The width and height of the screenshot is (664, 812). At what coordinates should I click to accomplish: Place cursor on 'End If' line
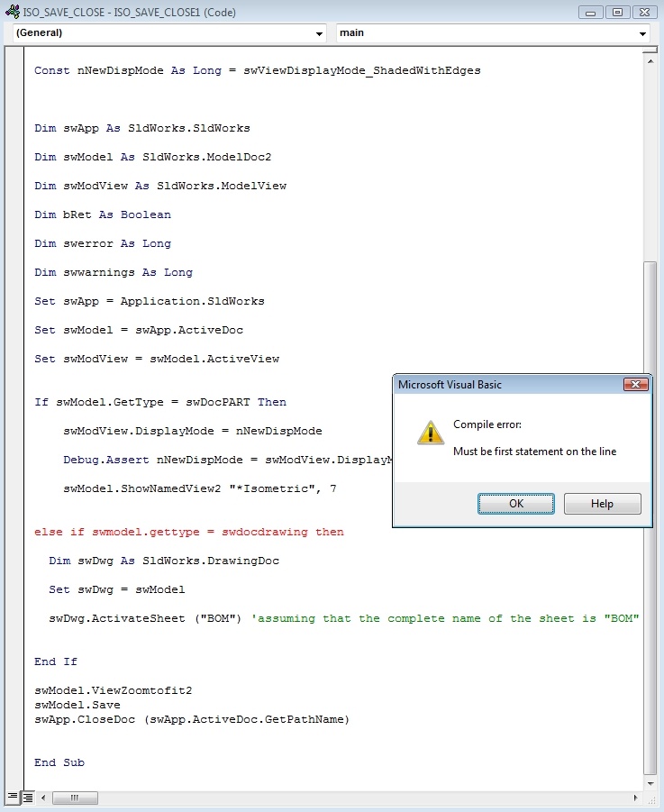[x=55, y=661]
